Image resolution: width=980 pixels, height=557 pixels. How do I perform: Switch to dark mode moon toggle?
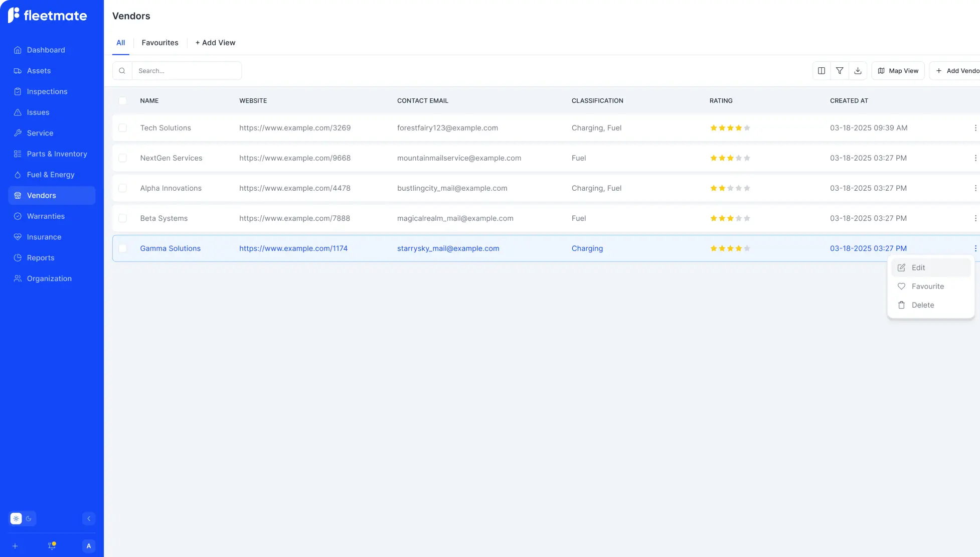tap(29, 518)
